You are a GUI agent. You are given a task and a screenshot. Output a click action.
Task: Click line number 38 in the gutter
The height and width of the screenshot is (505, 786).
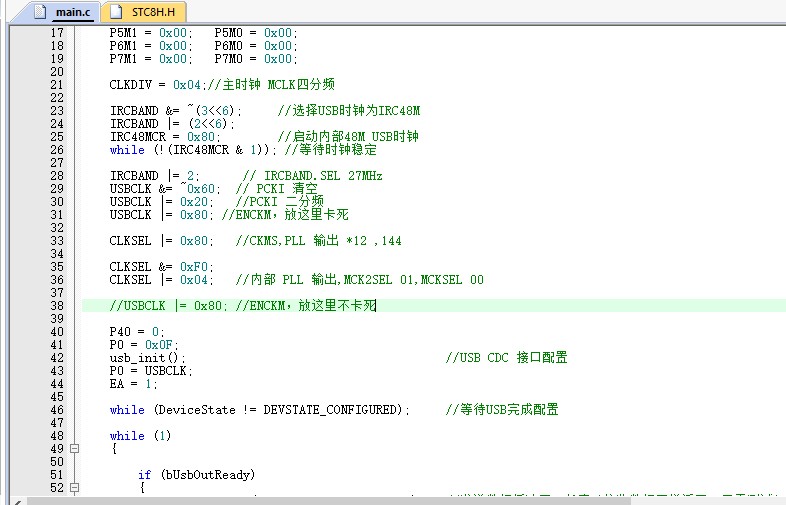57,305
